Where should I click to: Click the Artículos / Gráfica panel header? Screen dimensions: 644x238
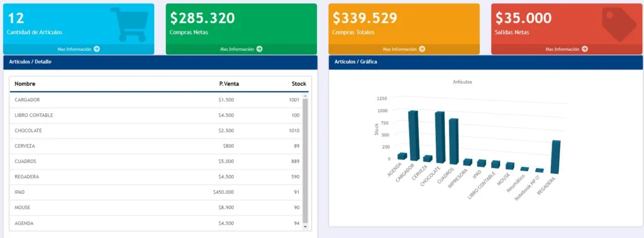click(486, 62)
